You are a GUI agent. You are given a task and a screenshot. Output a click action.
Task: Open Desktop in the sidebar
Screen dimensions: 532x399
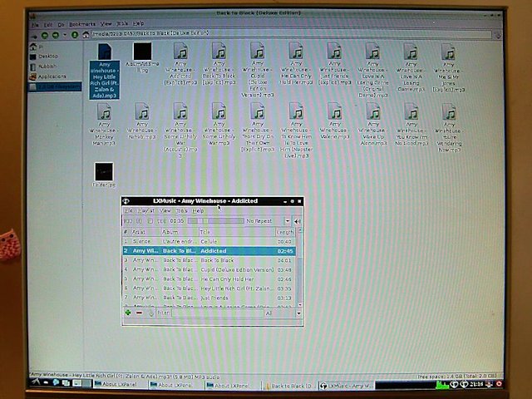coord(48,57)
